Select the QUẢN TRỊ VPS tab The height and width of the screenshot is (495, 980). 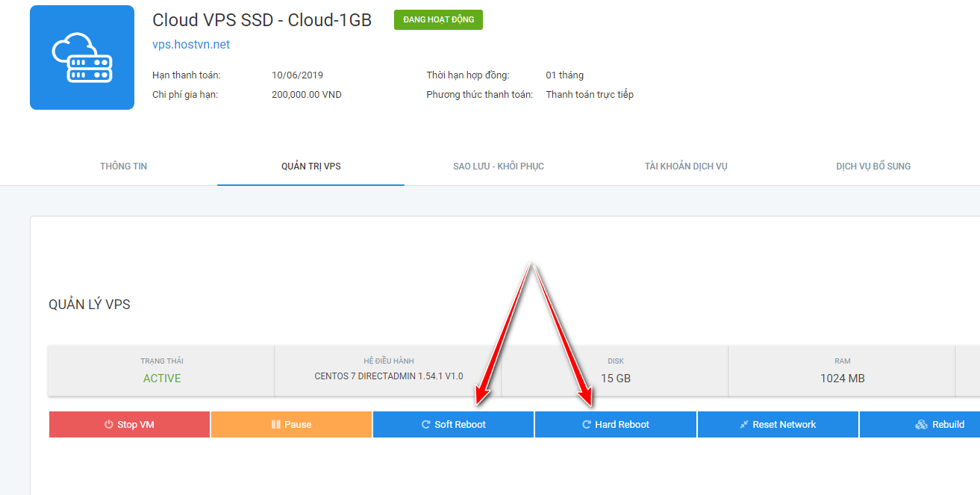pos(311,166)
